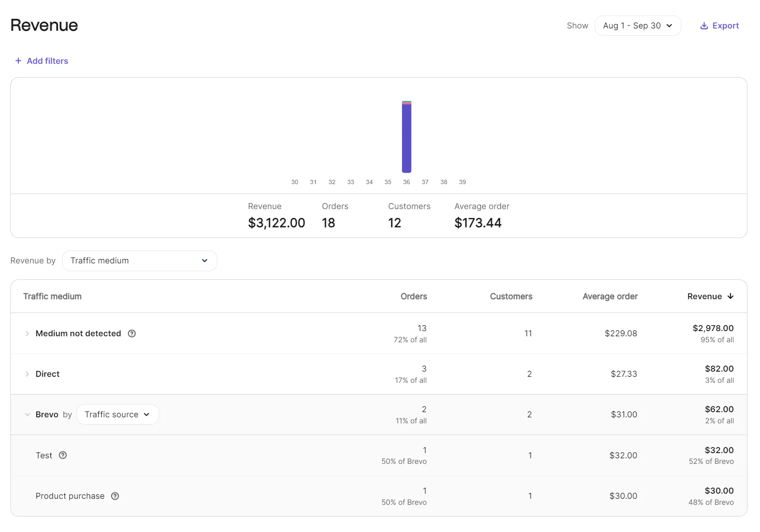Screen dimensions: 760x532
Task: Collapse the Brevo row
Action: 27,414
